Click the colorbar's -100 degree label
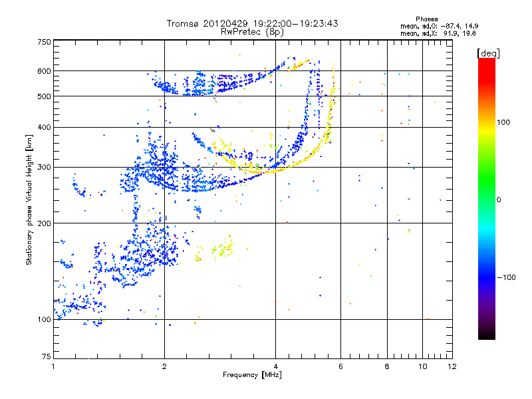This screenshot has height=399, width=532. 507,277
